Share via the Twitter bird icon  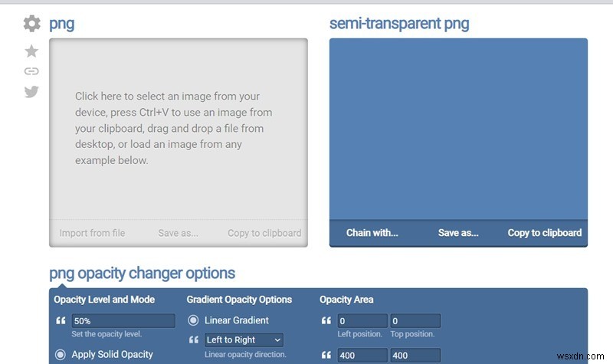pos(31,91)
